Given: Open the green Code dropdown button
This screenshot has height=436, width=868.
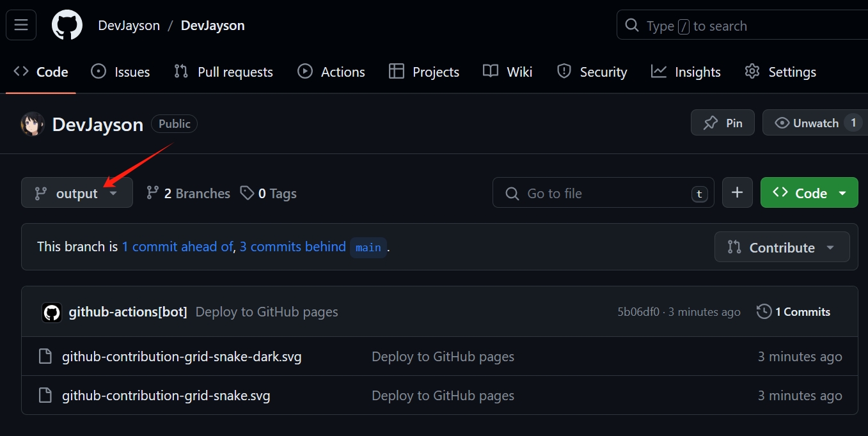Looking at the screenshot, I should click(x=809, y=192).
